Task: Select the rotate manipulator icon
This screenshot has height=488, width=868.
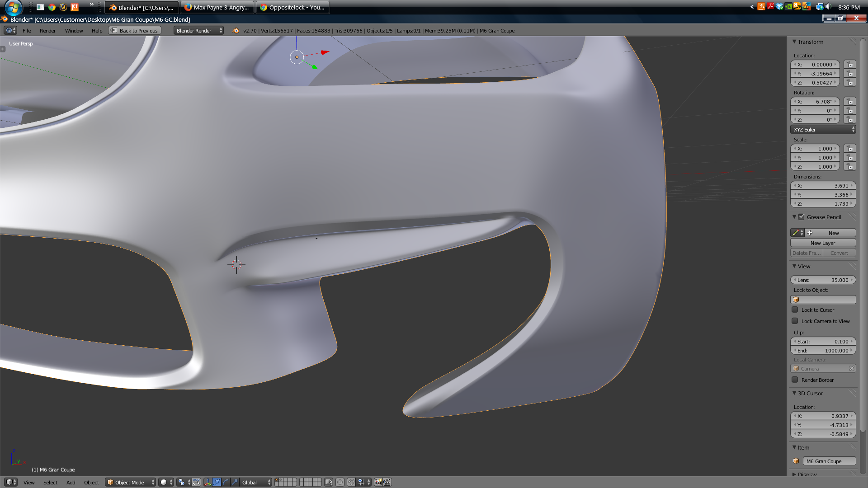Action: [226, 482]
